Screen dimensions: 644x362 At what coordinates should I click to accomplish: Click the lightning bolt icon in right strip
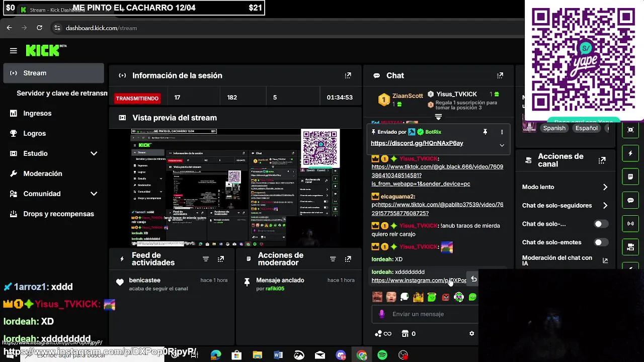(630, 153)
